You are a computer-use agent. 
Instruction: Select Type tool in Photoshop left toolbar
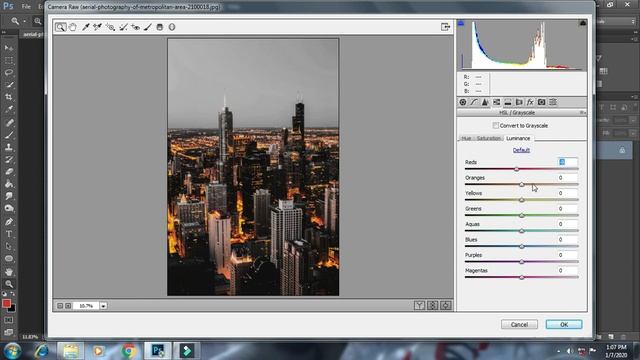pos(9,234)
